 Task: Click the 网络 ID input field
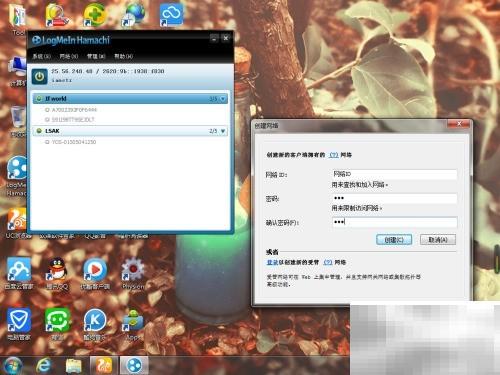pyautogui.click(x=394, y=174)
